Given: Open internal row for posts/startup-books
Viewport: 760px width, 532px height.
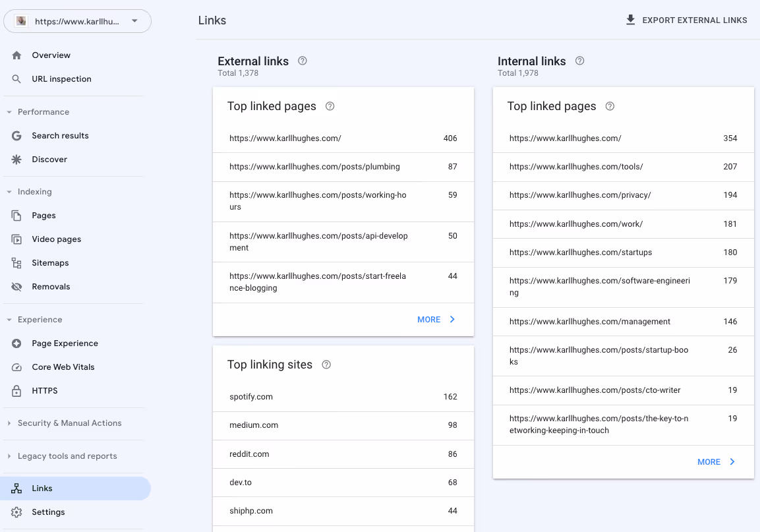Looking at the screenshot, I should pos(624,356).
